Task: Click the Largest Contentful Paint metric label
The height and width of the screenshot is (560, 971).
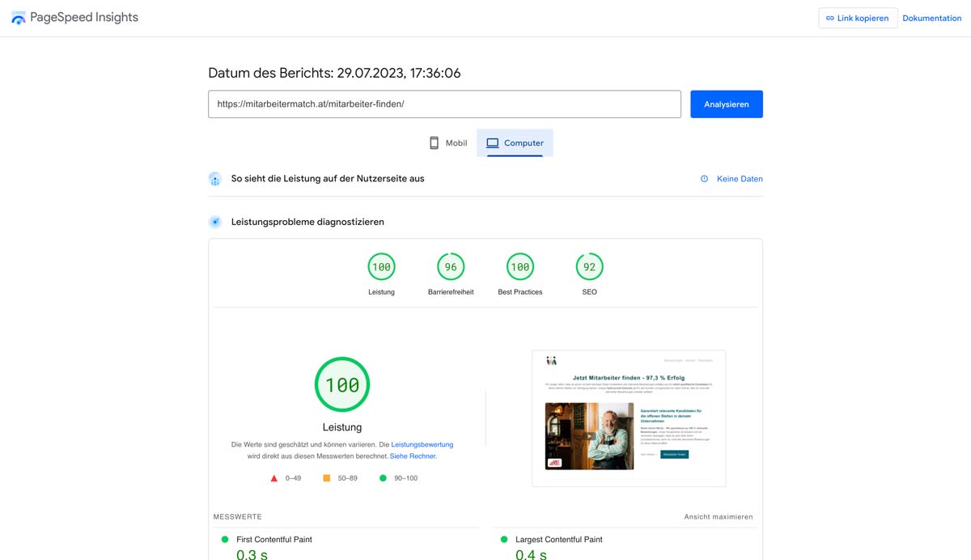Action: tap(559, 539)
